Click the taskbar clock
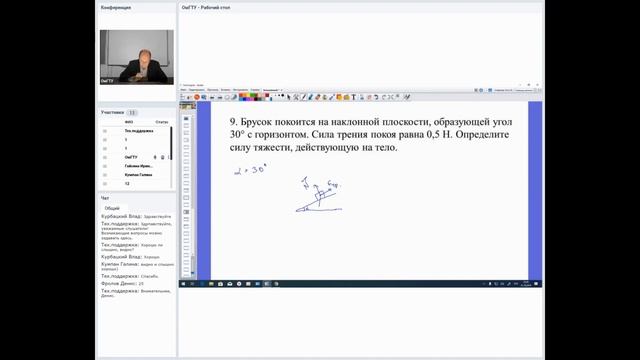Viewport: 640px width, 360px height. point(526,284)
